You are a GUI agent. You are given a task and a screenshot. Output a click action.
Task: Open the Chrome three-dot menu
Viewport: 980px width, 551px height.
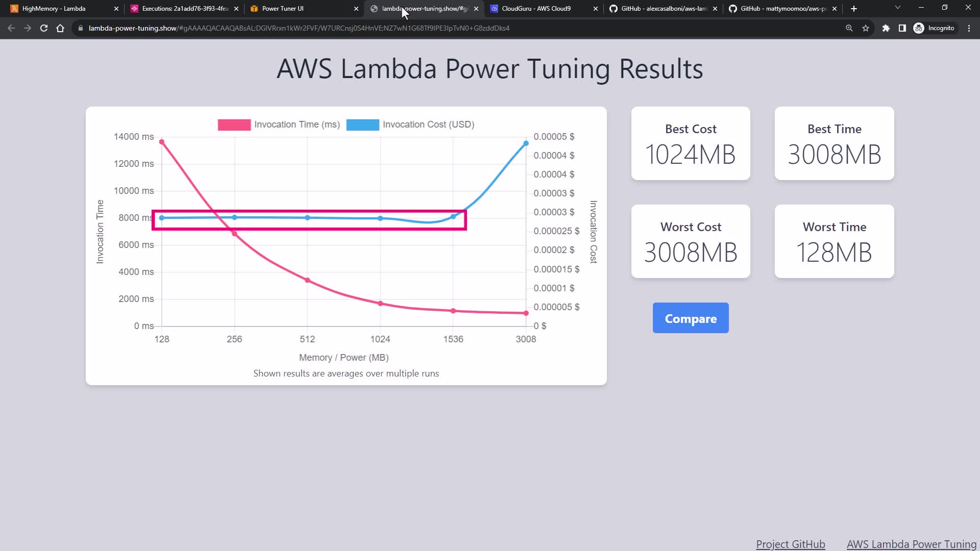click(x=969, y=28)
